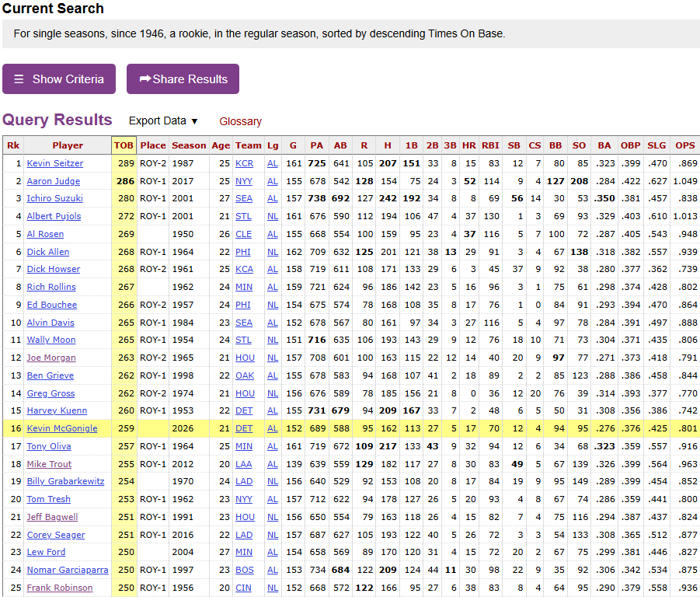Open Ichiro Suzuki player link
Image resolution: width=700 pixels, height=597 pixels.
click(x=55, y=198)
